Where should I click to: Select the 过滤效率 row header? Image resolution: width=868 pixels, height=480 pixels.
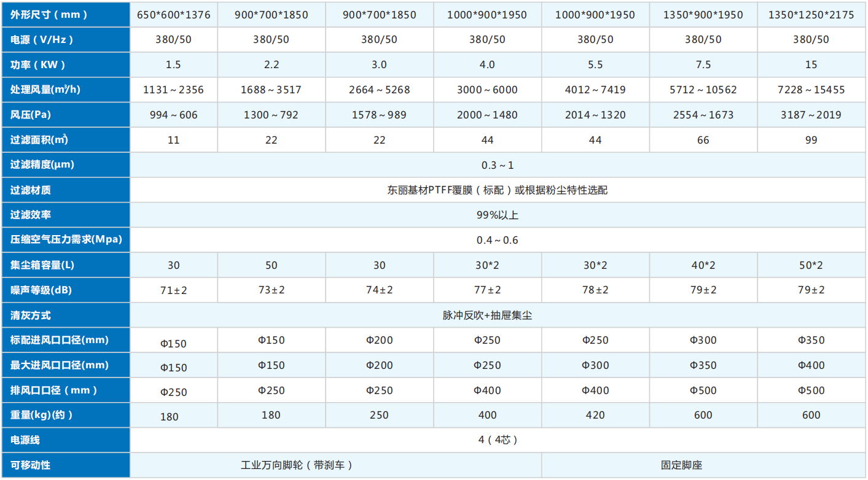tap(65, 215)
